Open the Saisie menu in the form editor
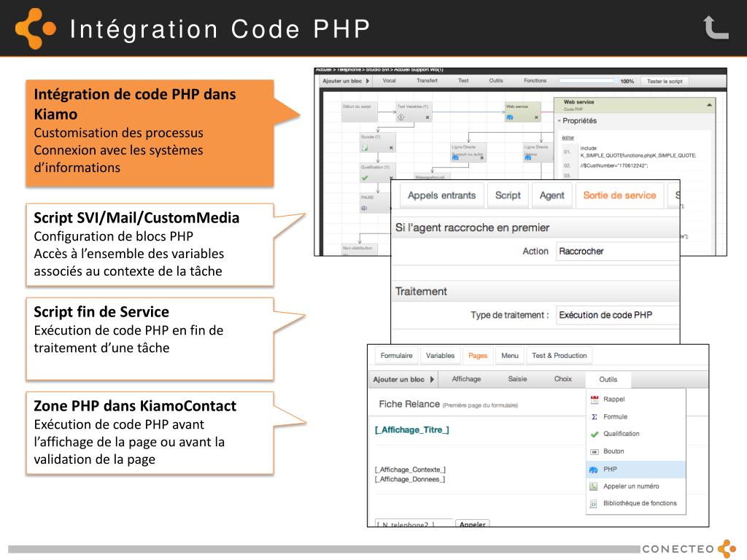 [517, 379]
